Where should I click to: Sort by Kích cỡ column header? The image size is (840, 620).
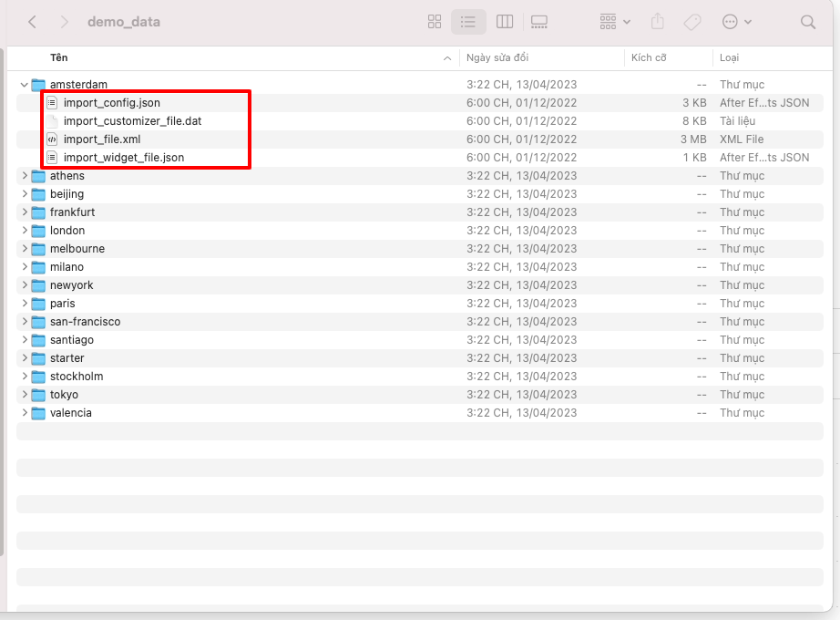pyautogui.click(x=649, y=58)
